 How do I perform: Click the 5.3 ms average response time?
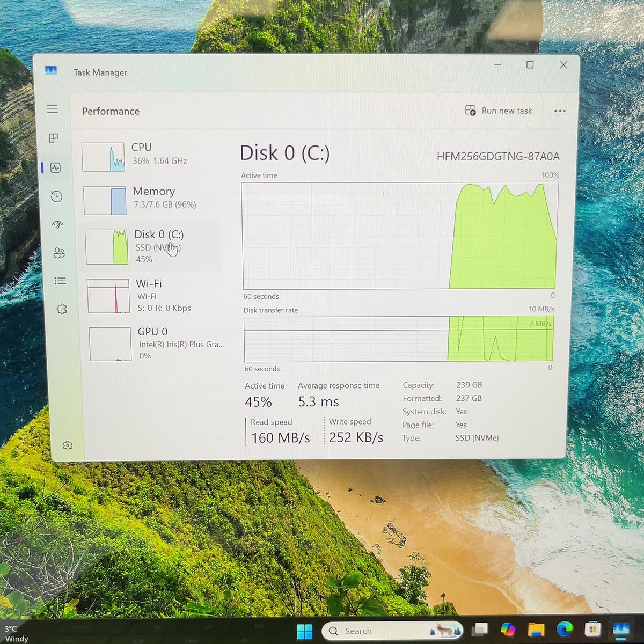(x=319, y=402)
